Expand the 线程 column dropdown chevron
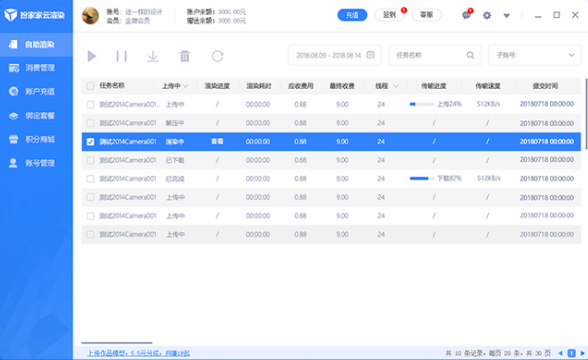 pyautogui.click(x=396, y=86)
